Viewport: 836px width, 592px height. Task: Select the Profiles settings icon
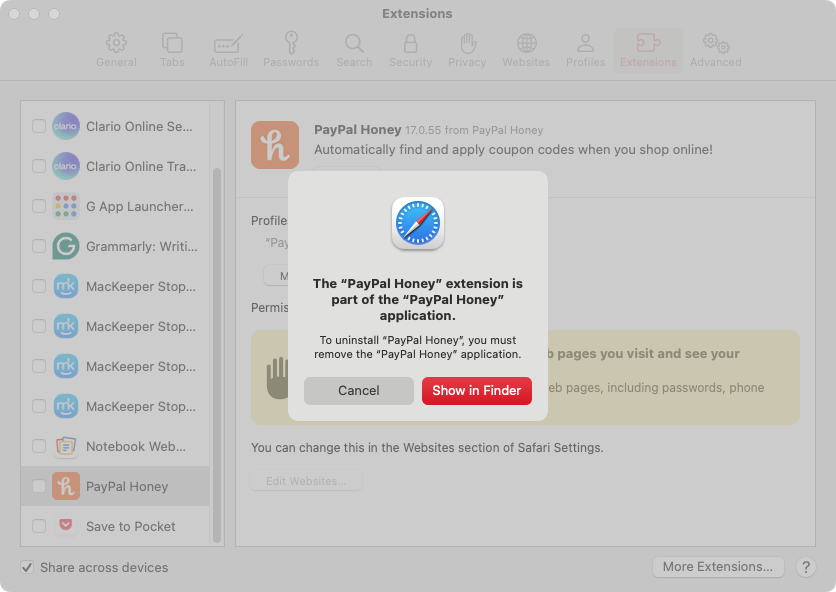click(x=585, y=44)
